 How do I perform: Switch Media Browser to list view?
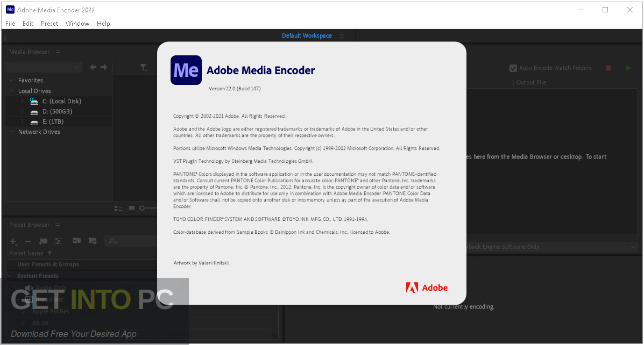pos(119,209)
